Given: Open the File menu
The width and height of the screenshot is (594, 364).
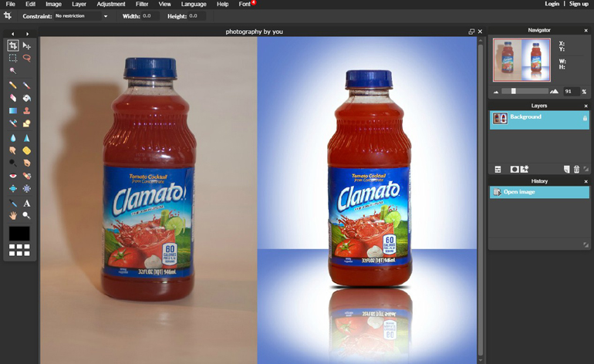Looking at the screenshot, I should pos(11,4).
